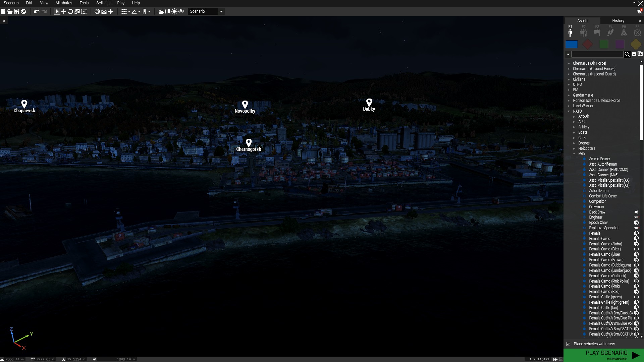
Task: Open the Chernogorsk location marker
Action: pos(249,143)
